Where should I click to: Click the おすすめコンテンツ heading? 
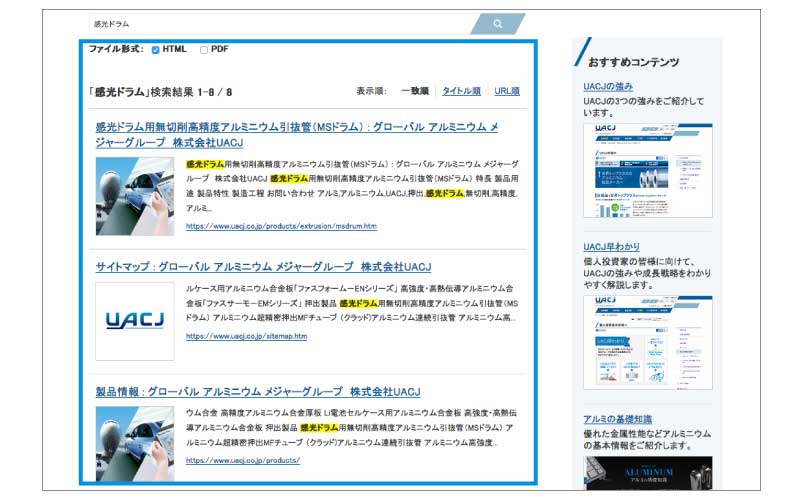click(633, 62)
